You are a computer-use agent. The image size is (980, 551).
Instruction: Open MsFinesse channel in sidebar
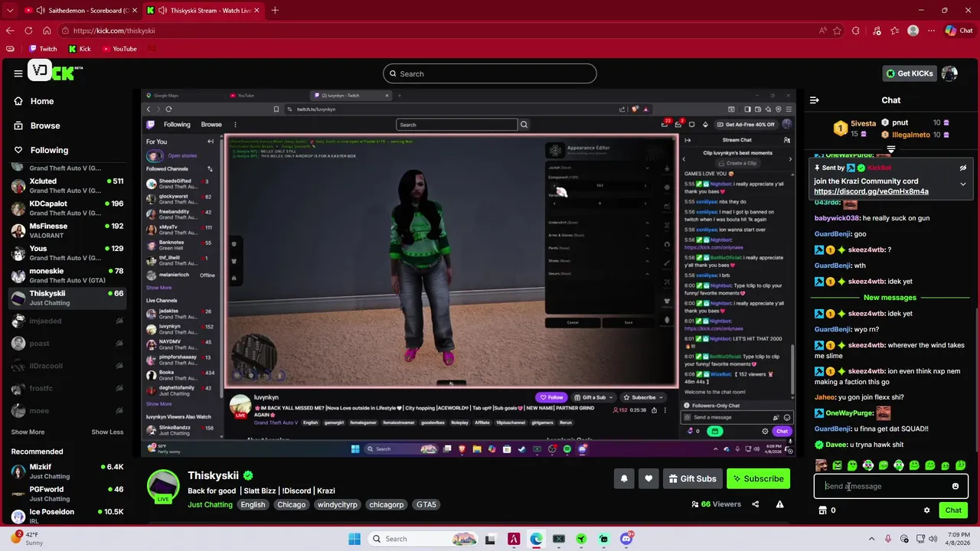point(67,230)
